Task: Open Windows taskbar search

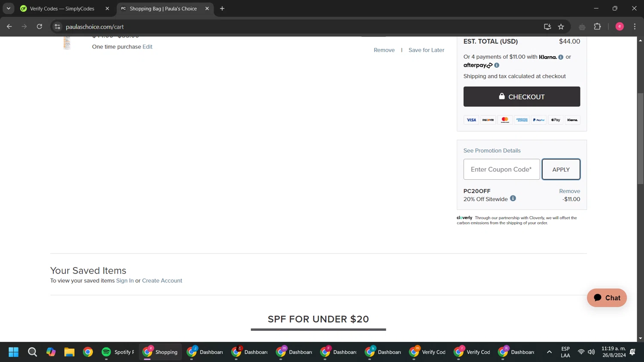Action: pyautogui.click(x=32, y=352)
